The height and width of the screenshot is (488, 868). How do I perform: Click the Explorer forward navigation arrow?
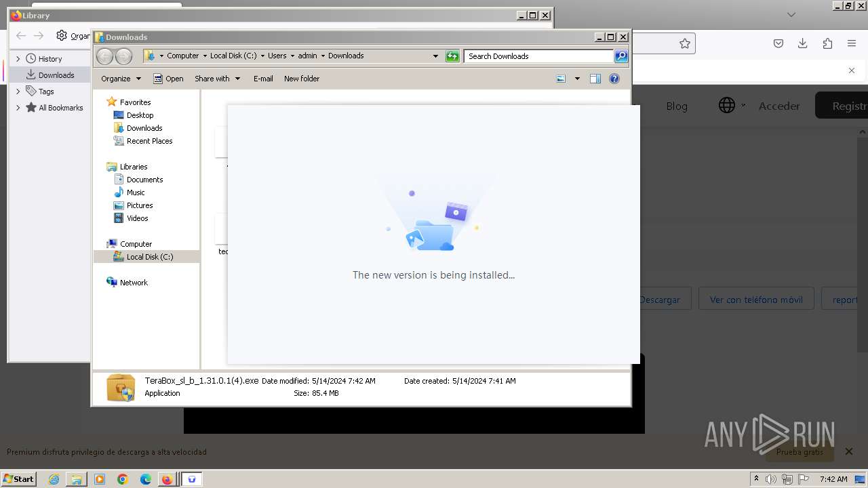pos(123,56)
